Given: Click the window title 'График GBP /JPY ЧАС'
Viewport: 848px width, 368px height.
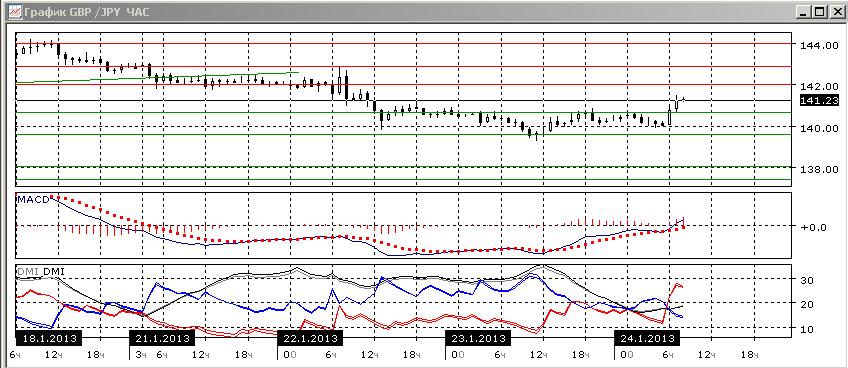Looking at the screenshot, I should (x=88, y=11).
